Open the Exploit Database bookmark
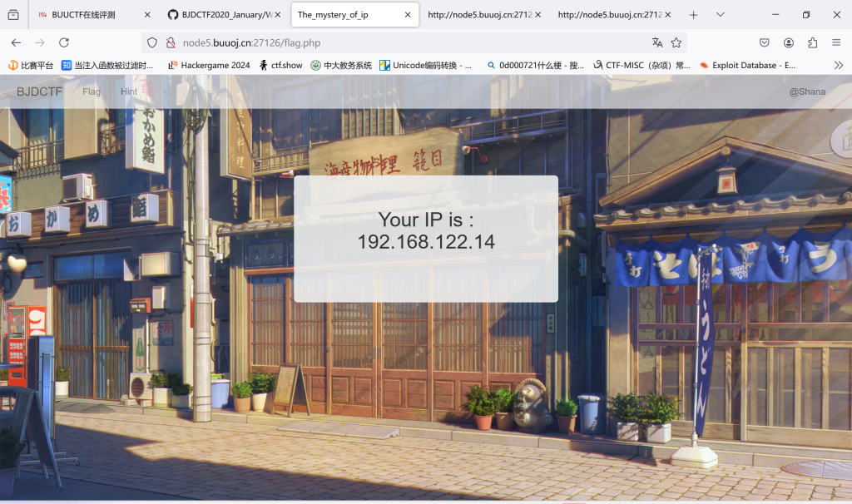Screen dimensions: 852x504 748,65
